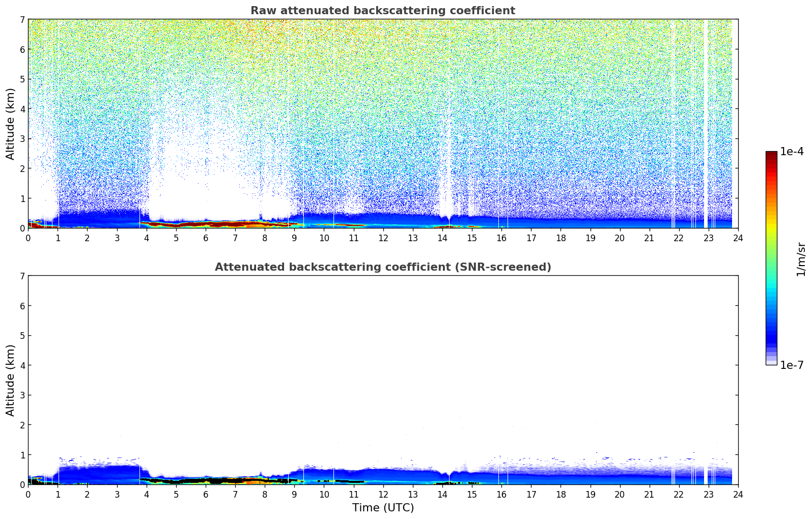Select altitude tick "1" on the bottom plot
Image resolution: width=812 pixels, height=519 pixels.
[22, 454]
